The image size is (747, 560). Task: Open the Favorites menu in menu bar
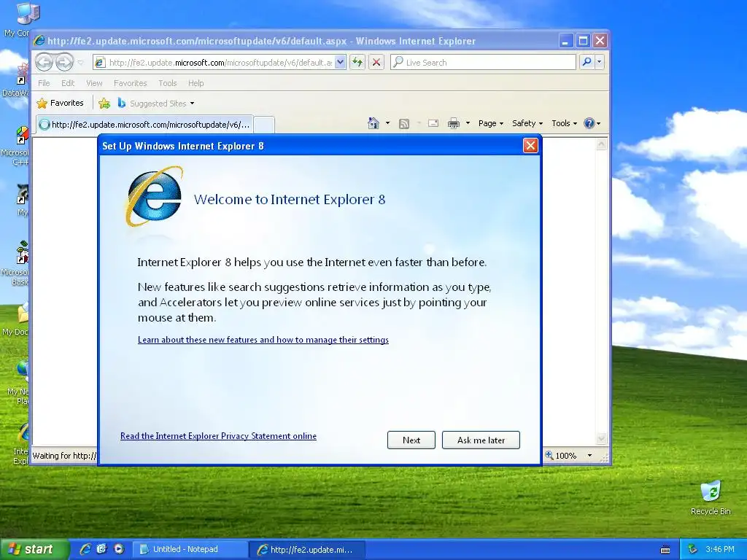point(130,83)
